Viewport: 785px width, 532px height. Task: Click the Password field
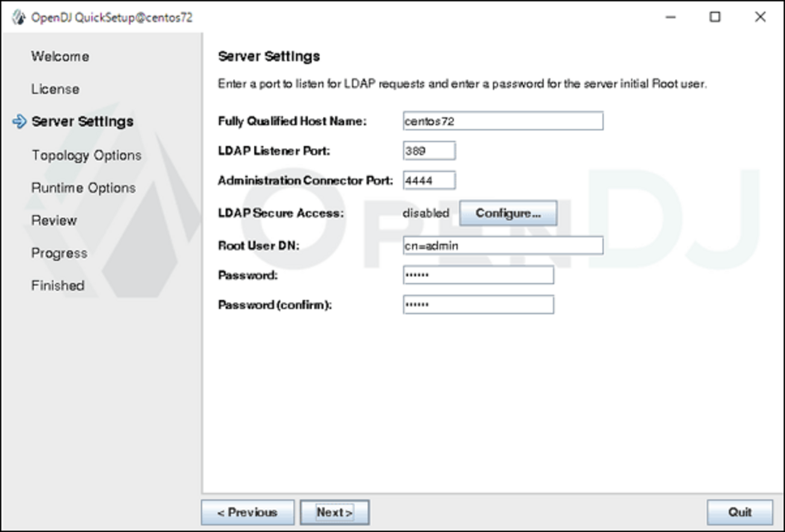(478, 275)
